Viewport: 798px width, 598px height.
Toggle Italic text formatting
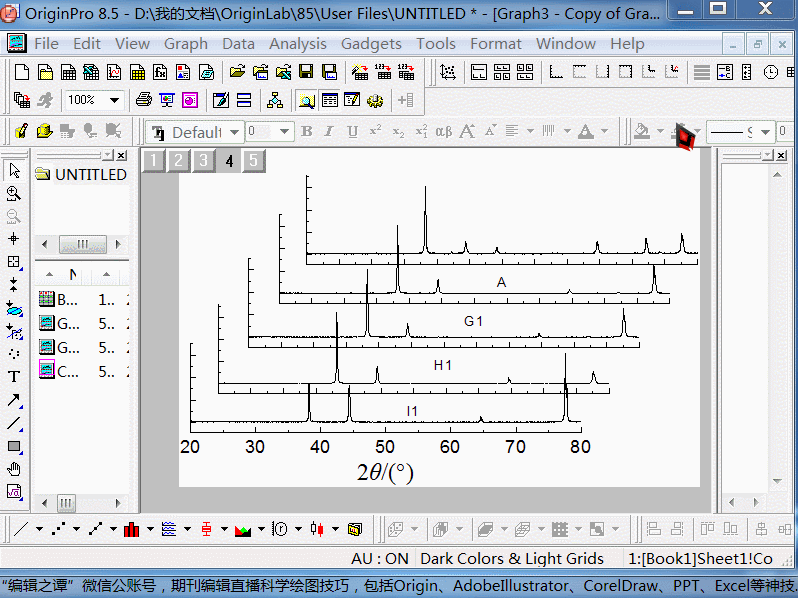(x=329, y=132)
